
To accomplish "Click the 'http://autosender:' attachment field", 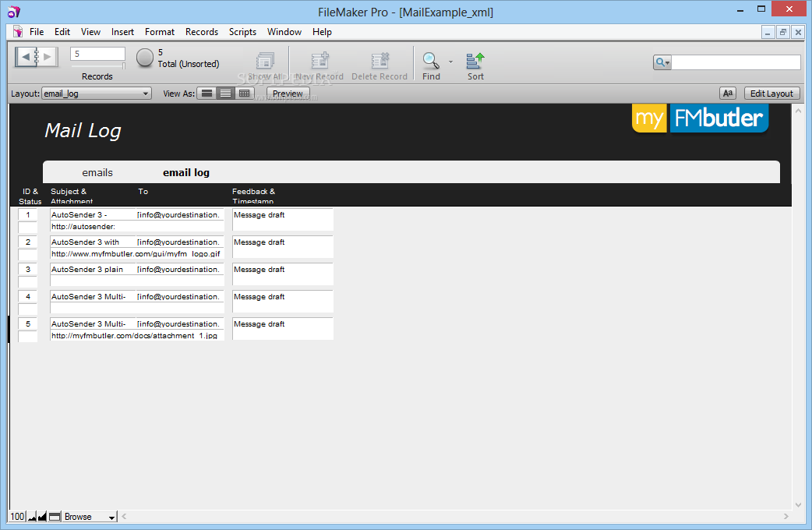I will click(x=137, y=226).
